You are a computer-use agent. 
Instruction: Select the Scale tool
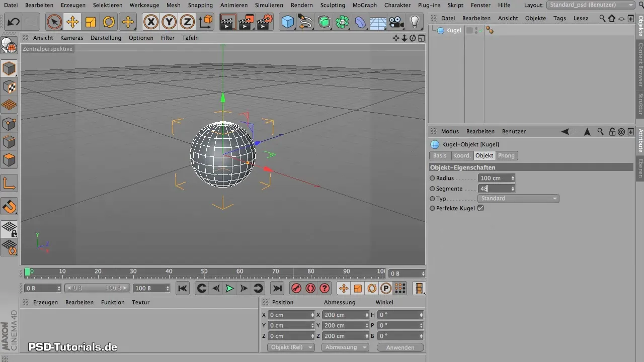pos(91,22)
